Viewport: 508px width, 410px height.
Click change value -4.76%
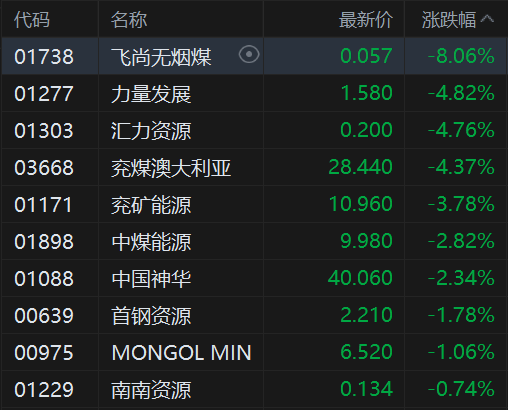click(x=461, y=130)
